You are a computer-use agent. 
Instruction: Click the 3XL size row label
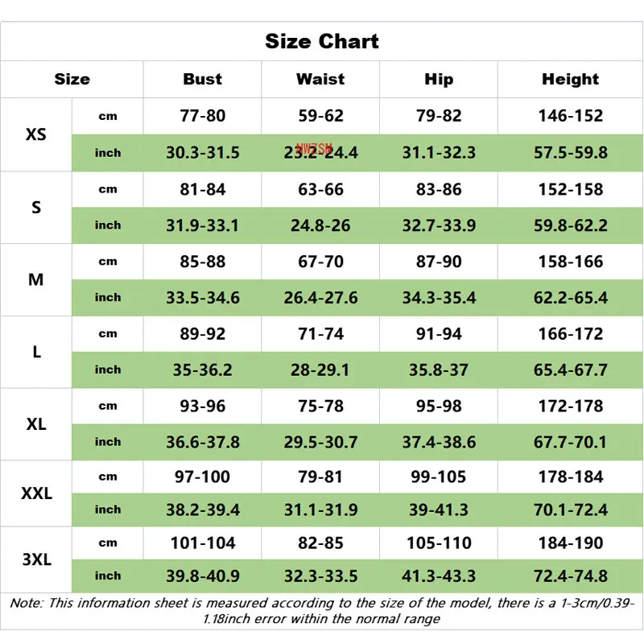[x=36, y=559]
